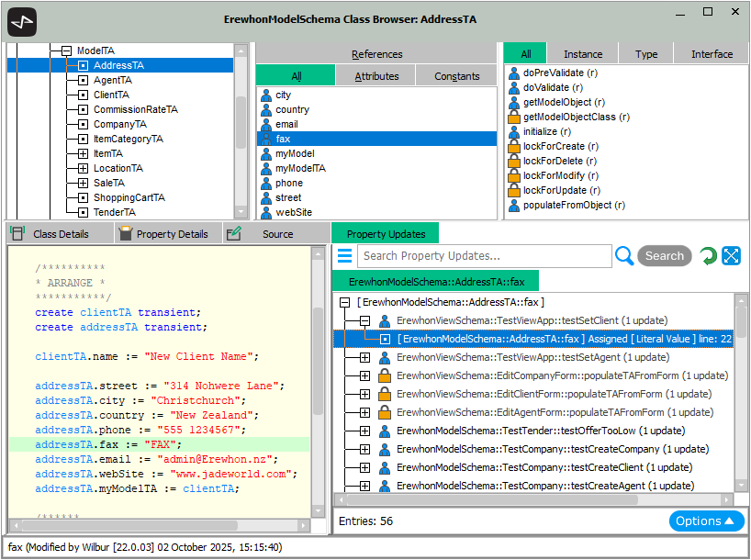Click the application logo icon in title bar
Image resolution: width=751 pixels, height=560 pixels.
point(22,22)
